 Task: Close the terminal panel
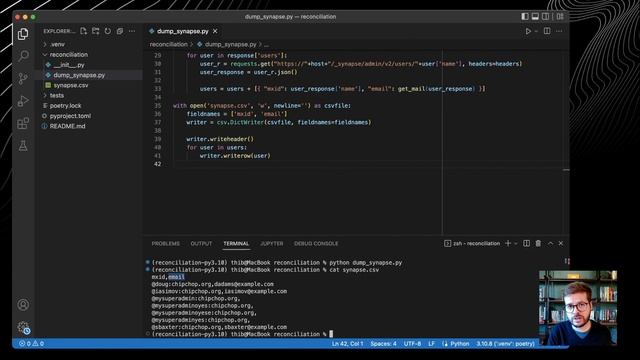(561, 243)
